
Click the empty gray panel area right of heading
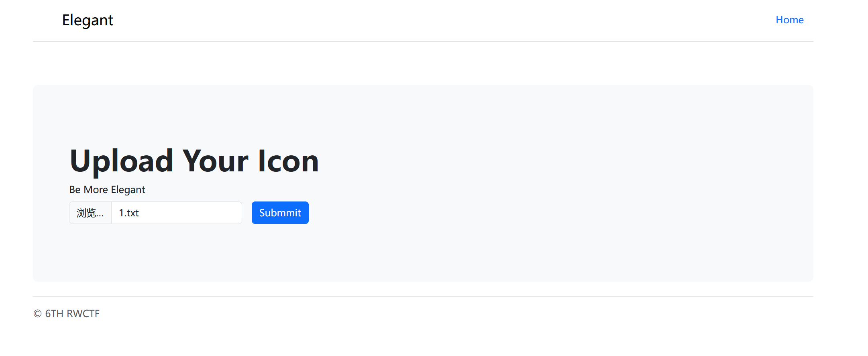point(562,161)
